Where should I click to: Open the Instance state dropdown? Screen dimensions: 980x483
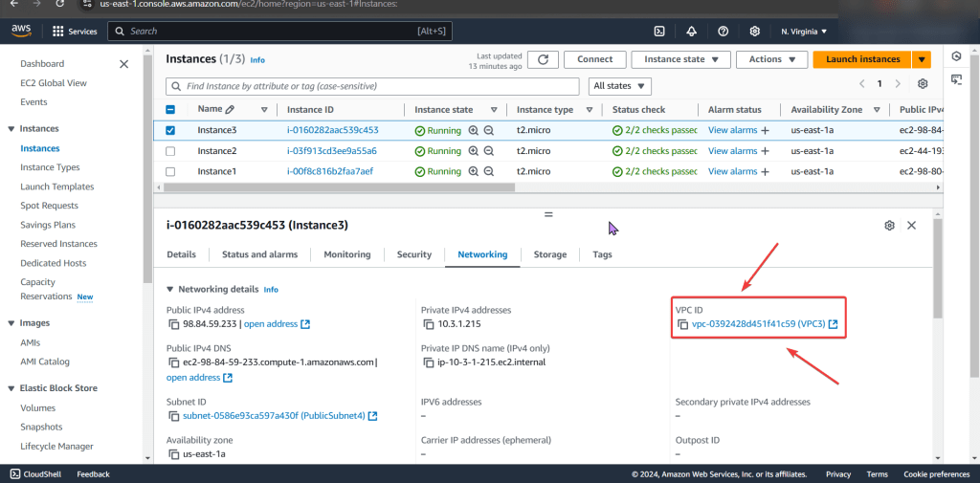pyautogui.click(x=680, y=59)
